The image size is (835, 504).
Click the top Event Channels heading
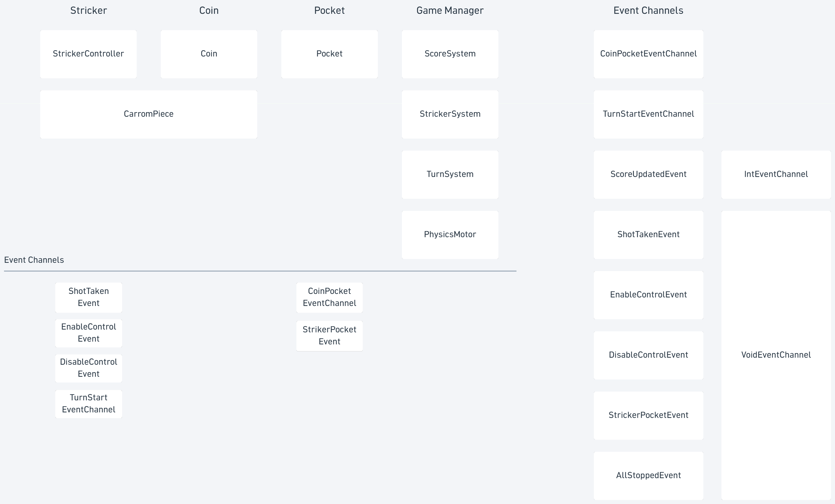tap(648, 11)
